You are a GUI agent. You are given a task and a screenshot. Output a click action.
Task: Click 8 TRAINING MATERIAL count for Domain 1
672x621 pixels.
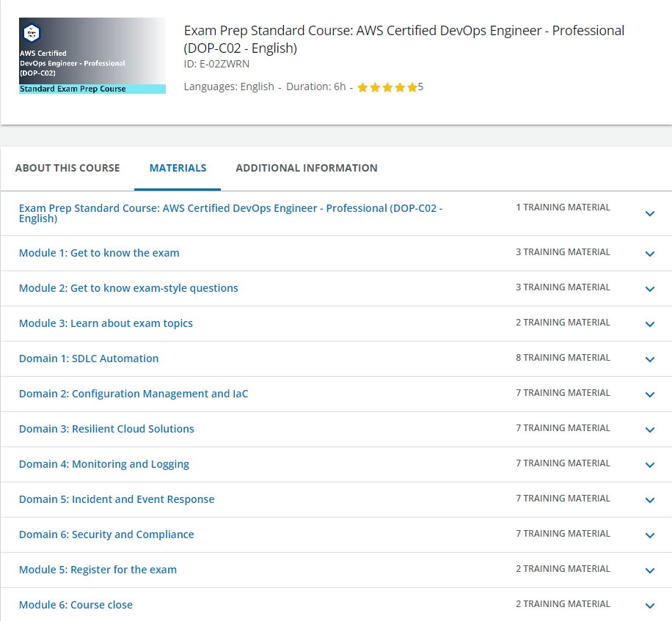click(563, 358)
